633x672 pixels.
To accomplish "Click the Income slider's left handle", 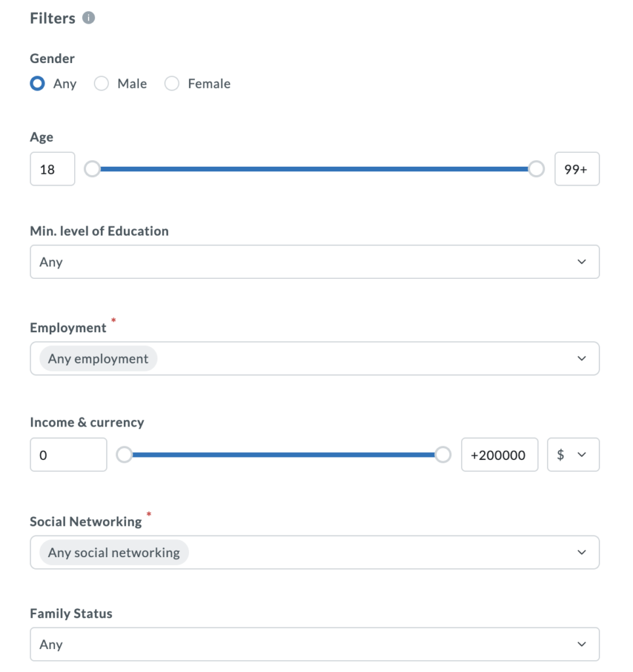I will (124, 455).
